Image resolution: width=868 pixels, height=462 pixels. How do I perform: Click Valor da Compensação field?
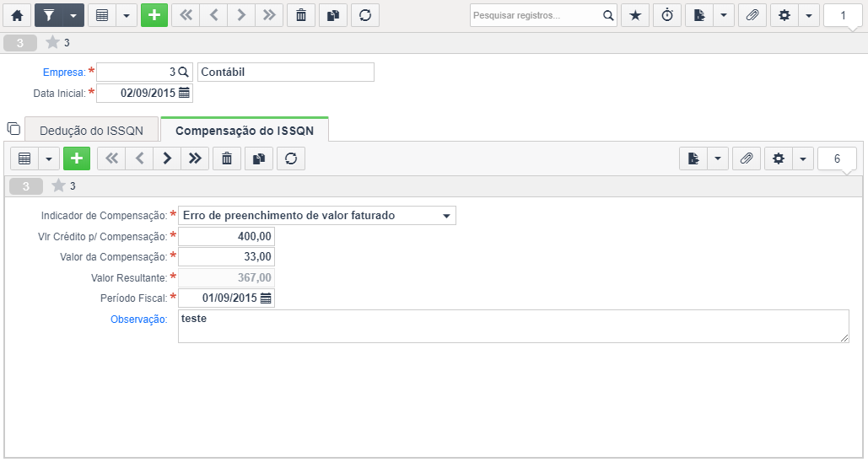[x=226, y=257]
